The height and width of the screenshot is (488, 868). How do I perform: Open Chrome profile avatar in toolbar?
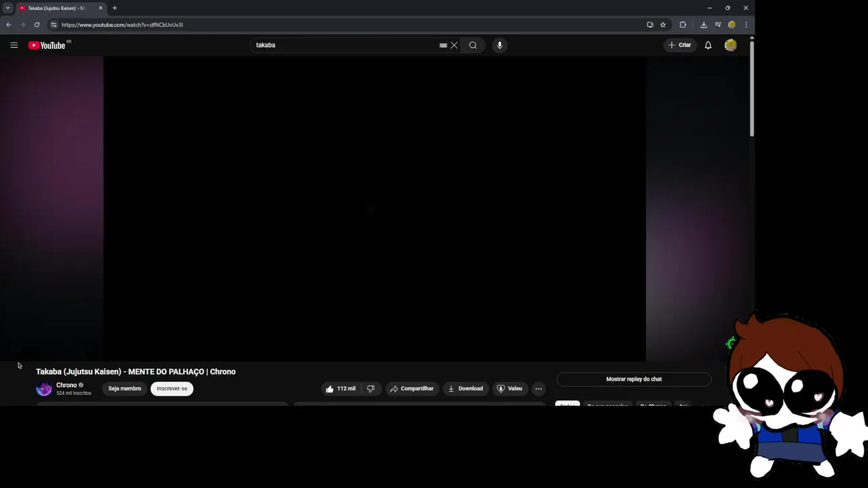(x=732, y=25)
